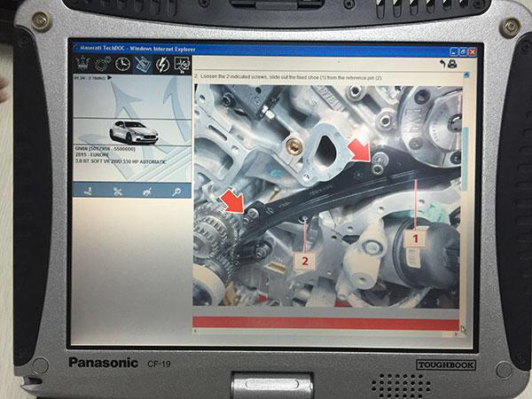This screenshot has width=532, height=399.
Task: Select the '3.0 BT SOFT V6' vehicle description text
Action: point(121,162)
